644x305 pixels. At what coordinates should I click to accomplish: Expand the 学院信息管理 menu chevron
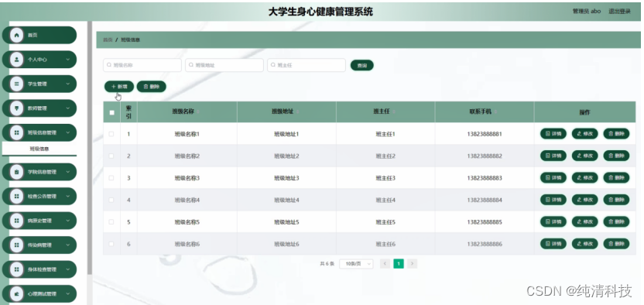68,172
